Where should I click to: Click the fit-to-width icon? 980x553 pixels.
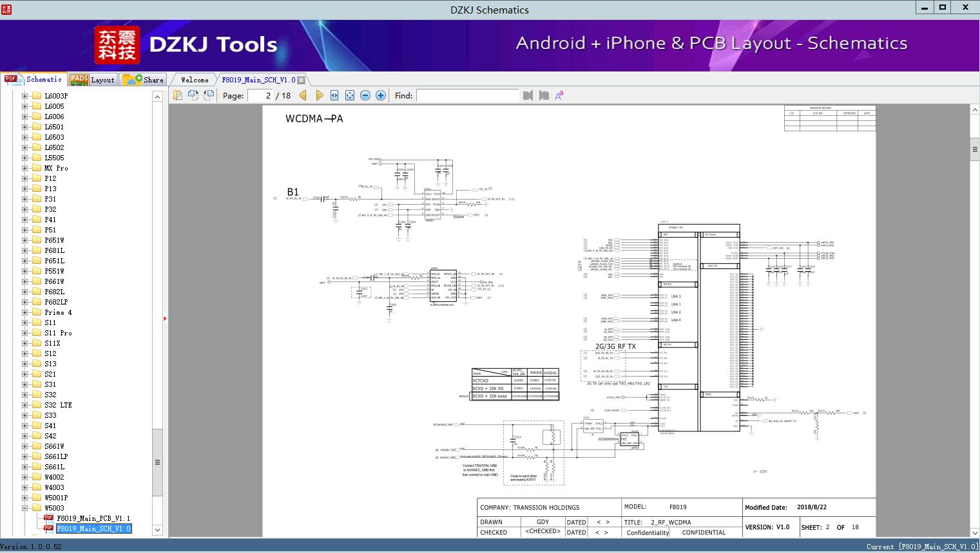click(x=334, y=95)
